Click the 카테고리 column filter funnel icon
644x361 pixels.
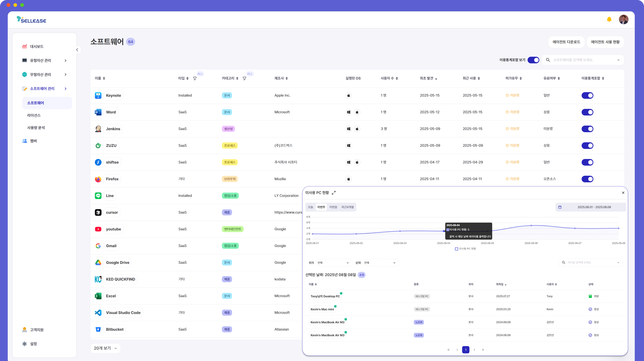(244, 78)
